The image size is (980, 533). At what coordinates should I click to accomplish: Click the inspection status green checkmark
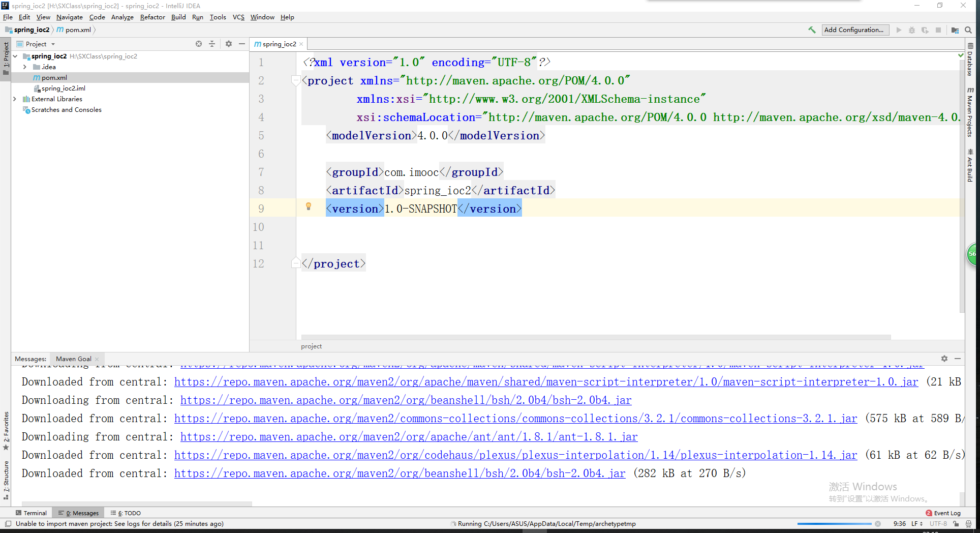(961, 55)
